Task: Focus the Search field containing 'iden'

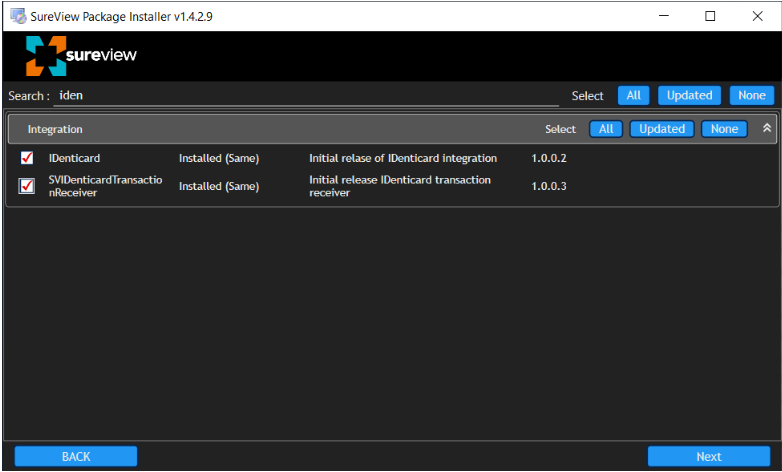Action: pos(306,96)
